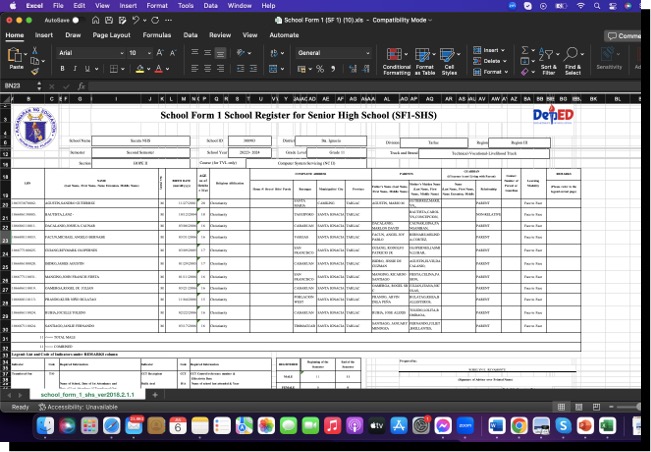Click the Middle Align icon
This screenshot has width=651, height=452.
pos(208,53)
